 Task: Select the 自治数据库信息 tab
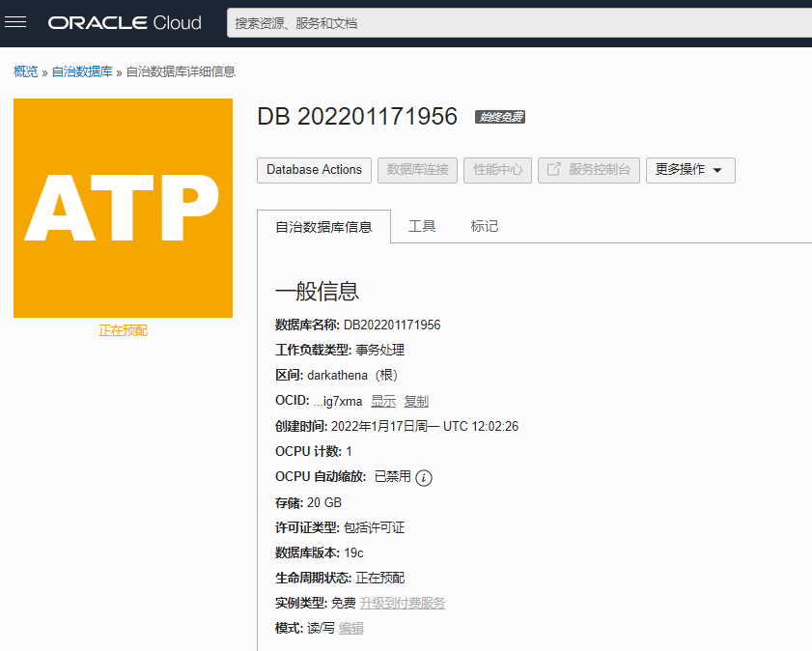(323, 227)
